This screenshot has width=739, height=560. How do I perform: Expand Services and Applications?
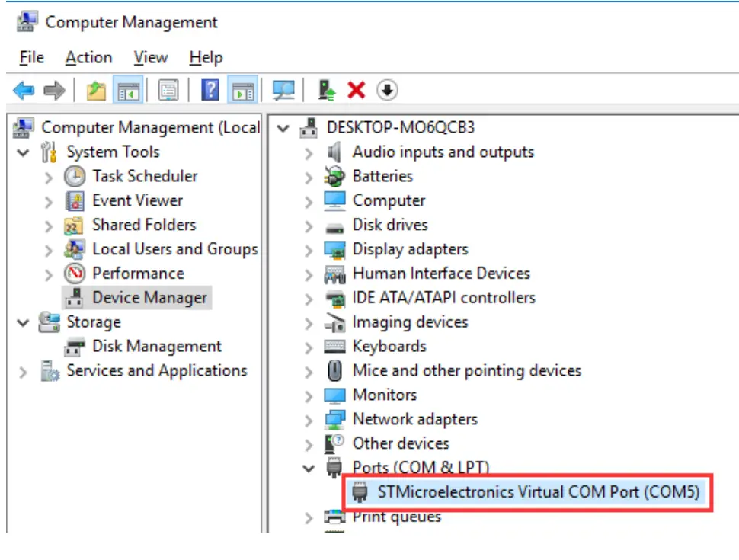tap(23, 372)
